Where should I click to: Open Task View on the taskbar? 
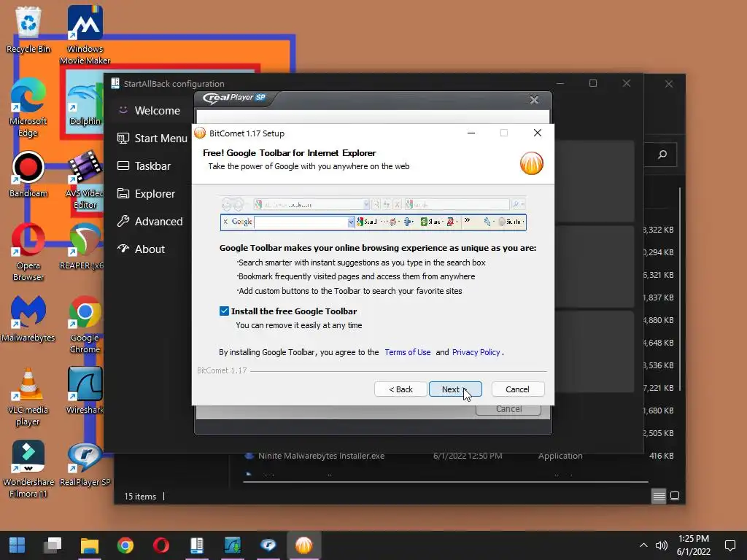53,545
